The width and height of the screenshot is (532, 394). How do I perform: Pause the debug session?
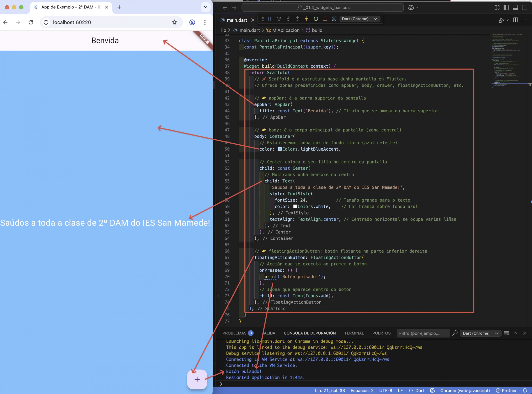tap(270, 19)
